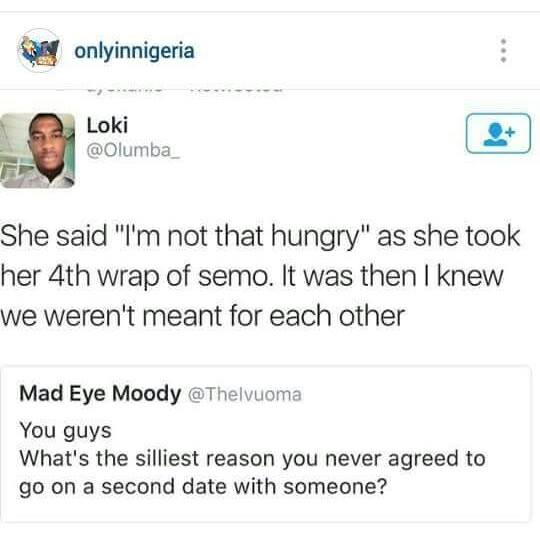Visit the @Olumba_ handle
The height and width of the screenshot is (536, 540).
[133, 151]
